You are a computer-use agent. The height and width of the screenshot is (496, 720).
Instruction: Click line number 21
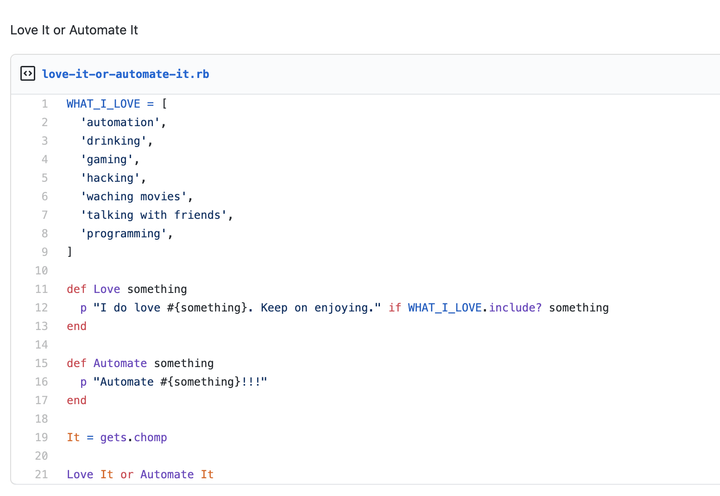41,474
